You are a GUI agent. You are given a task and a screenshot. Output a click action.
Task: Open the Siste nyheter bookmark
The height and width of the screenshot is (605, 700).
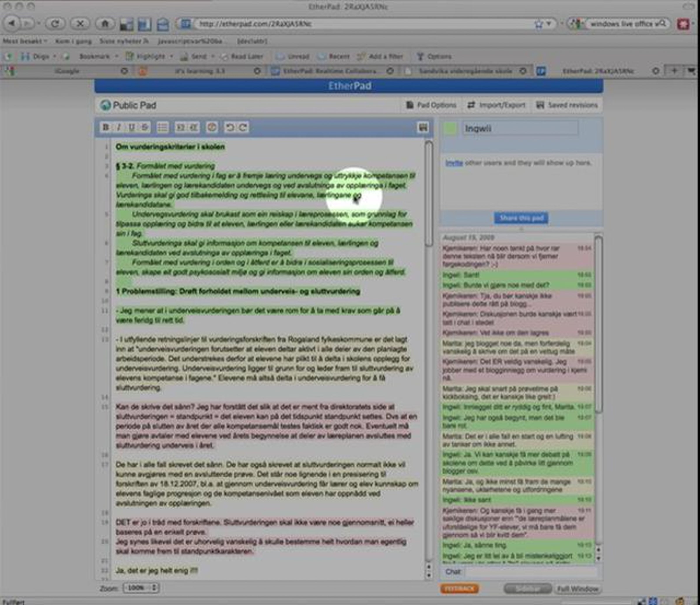tap(124, 41)
